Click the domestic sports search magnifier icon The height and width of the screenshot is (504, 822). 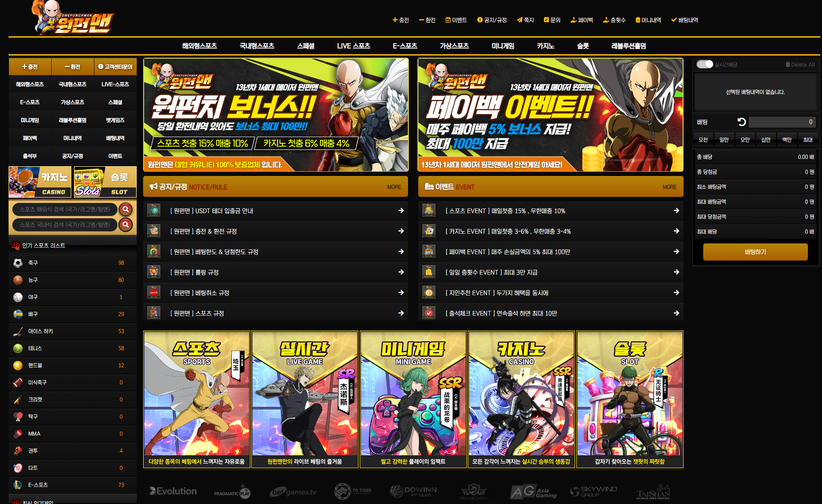point(125,225)
